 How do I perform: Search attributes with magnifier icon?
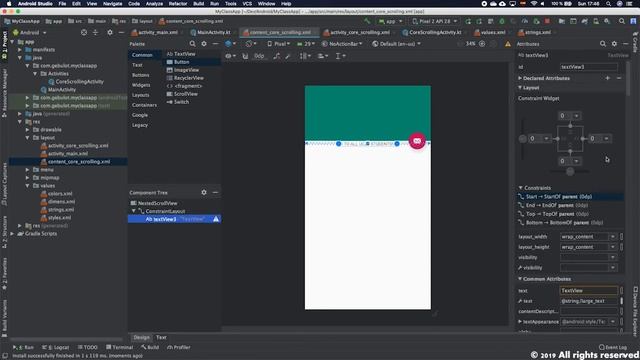pos(603,44)
